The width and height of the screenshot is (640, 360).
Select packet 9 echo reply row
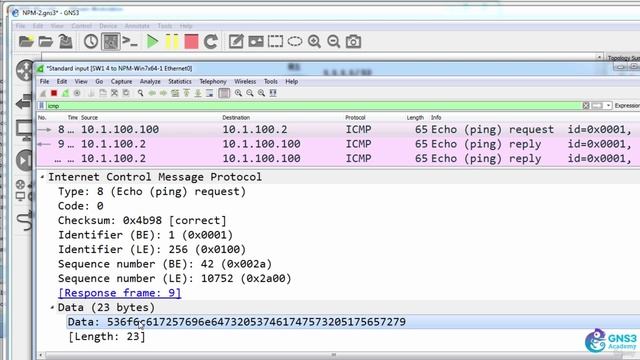point(338,144)
